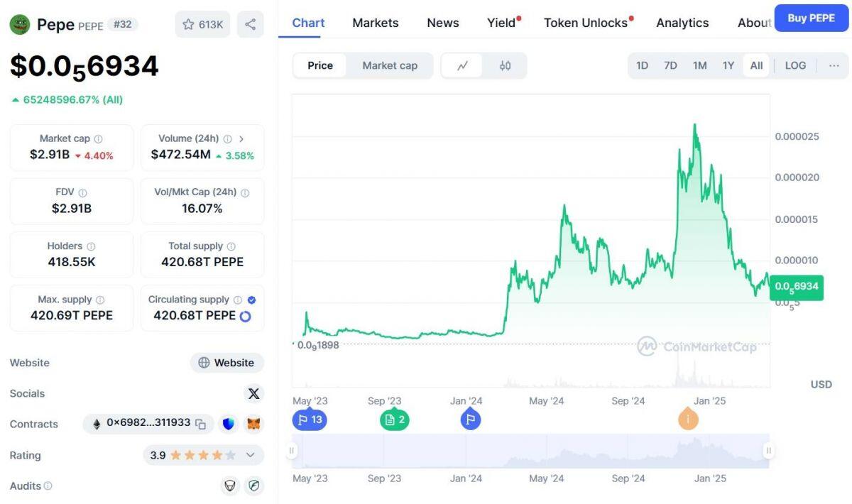Screen dimensions: 852x504
Task: Enable LOG scale on chart
Action: [x=795, y=65]
